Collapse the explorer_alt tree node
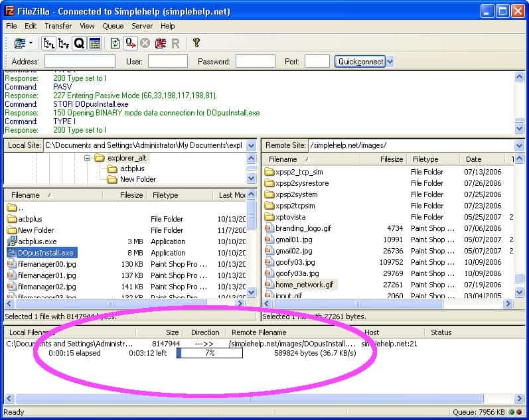This screenshot has height=420, width=529. point(87,158)
